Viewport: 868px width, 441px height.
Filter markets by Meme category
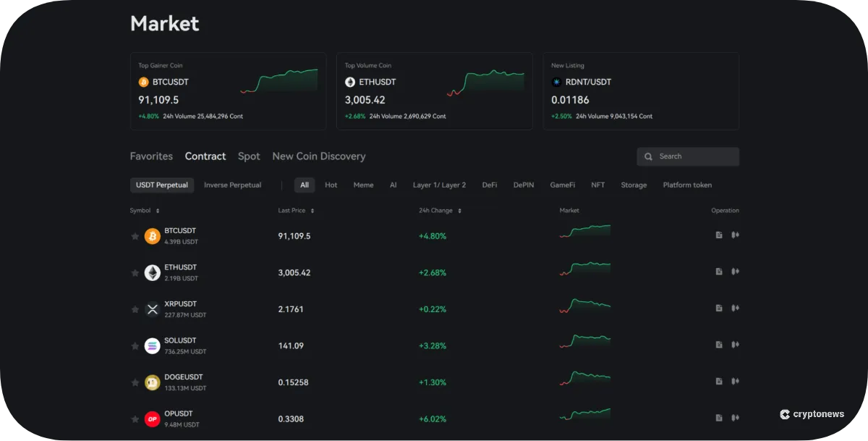363,185
